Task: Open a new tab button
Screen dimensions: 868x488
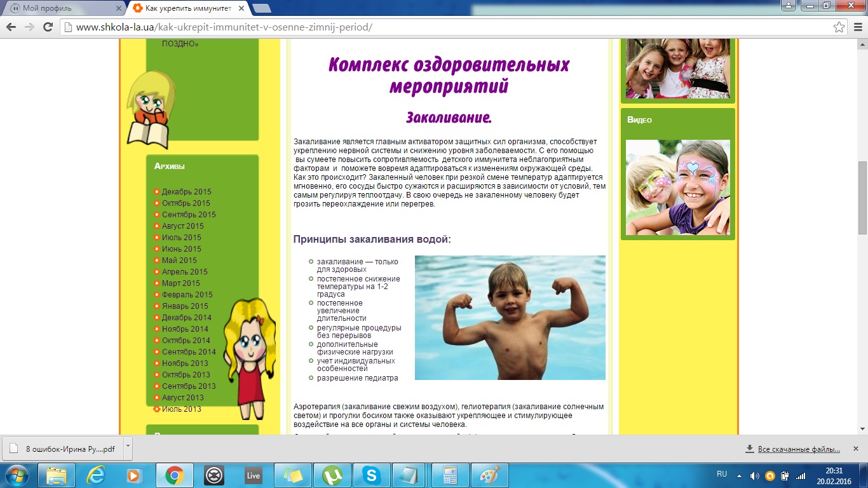Action: [261, 8]
